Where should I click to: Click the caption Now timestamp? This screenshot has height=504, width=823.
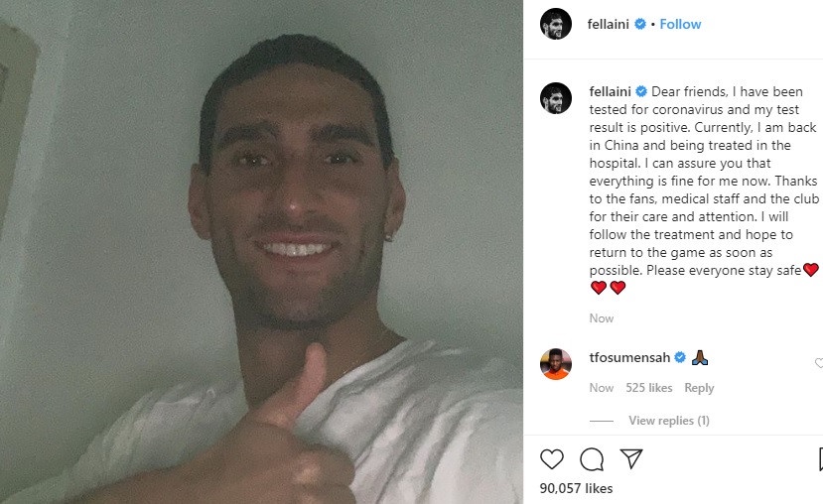coord(601,318)
